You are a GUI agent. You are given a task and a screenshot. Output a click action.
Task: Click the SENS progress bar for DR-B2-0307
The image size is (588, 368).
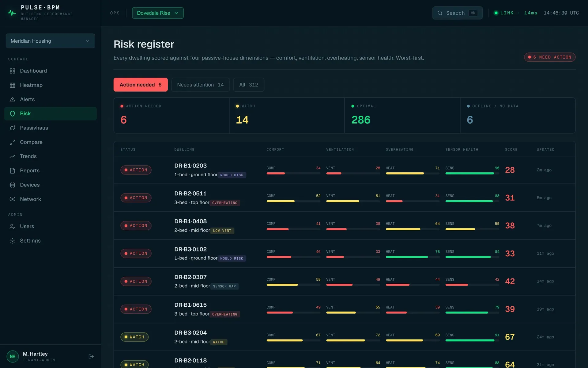coord(472,285)
